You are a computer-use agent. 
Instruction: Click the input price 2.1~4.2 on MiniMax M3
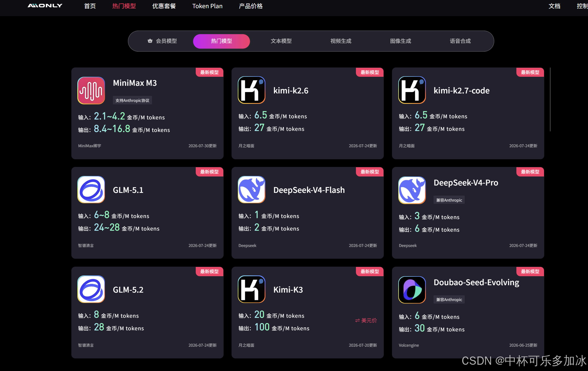109,116
